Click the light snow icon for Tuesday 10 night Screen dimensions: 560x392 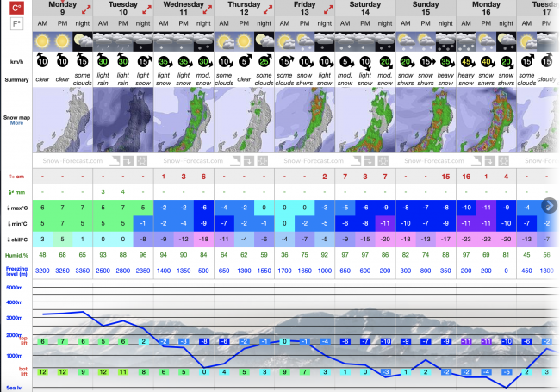[x=143, y=41]
